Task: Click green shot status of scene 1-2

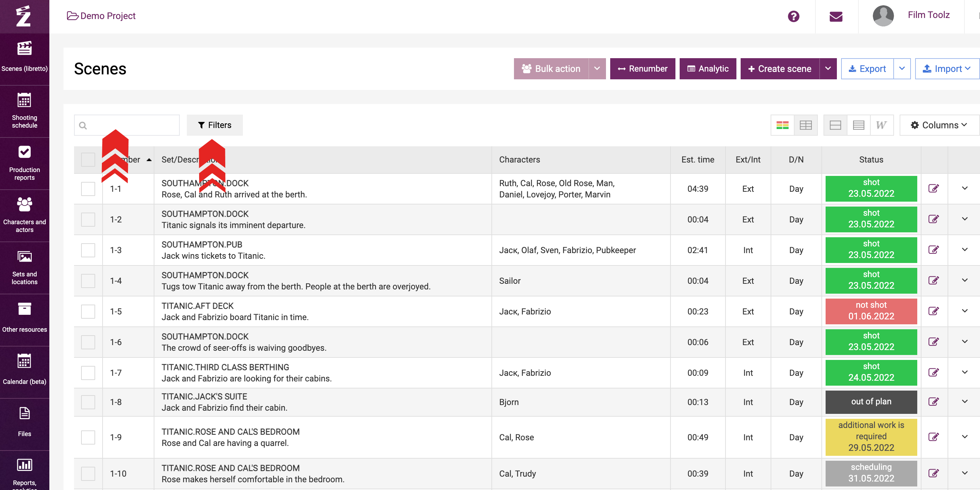Action: click(871, 219)
